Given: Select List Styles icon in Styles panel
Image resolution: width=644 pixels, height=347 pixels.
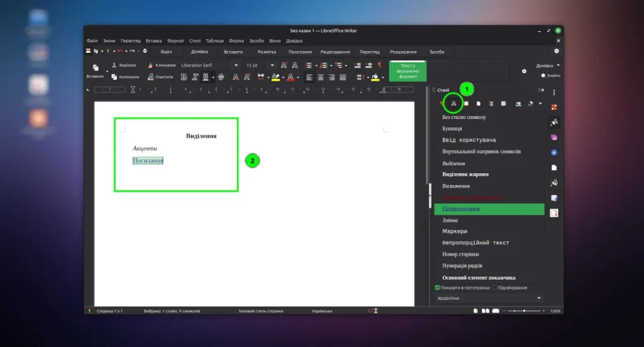Looking at the screenshot, I should pos(491,104).
